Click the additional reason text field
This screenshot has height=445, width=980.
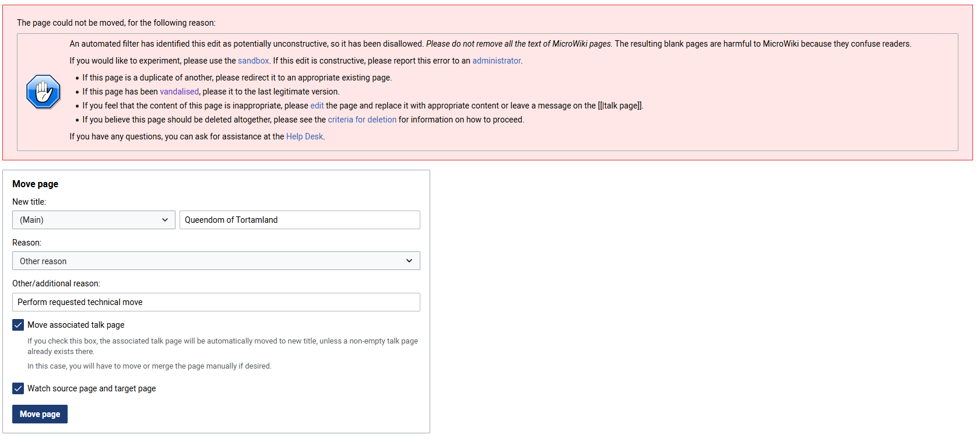pyautogui.click(x=216, y=302)
